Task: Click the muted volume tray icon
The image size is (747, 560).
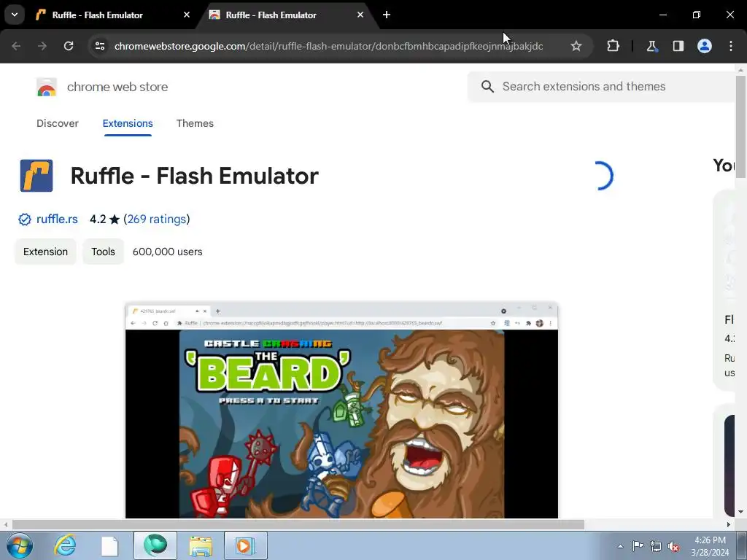Action: pos(673,546)
